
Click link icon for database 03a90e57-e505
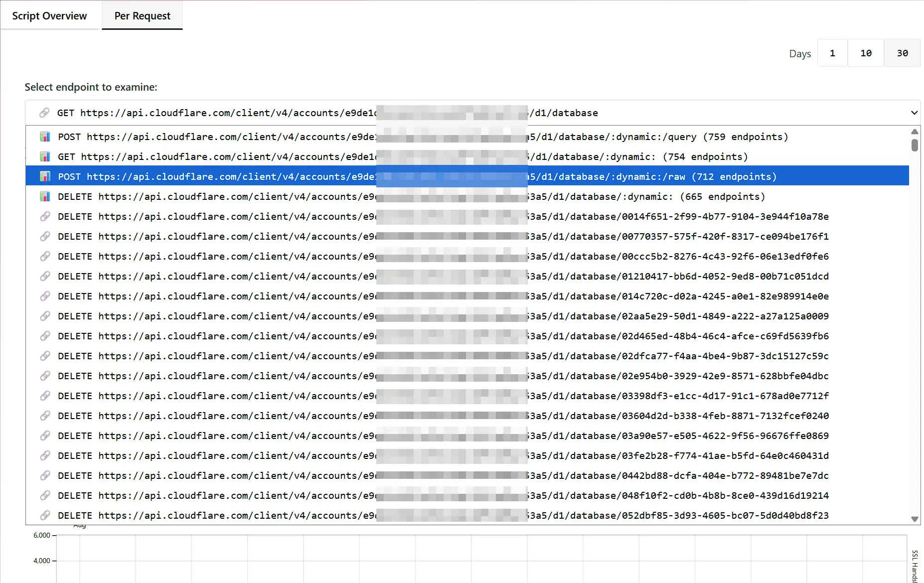pyautogui.click(x=45, y=436)
